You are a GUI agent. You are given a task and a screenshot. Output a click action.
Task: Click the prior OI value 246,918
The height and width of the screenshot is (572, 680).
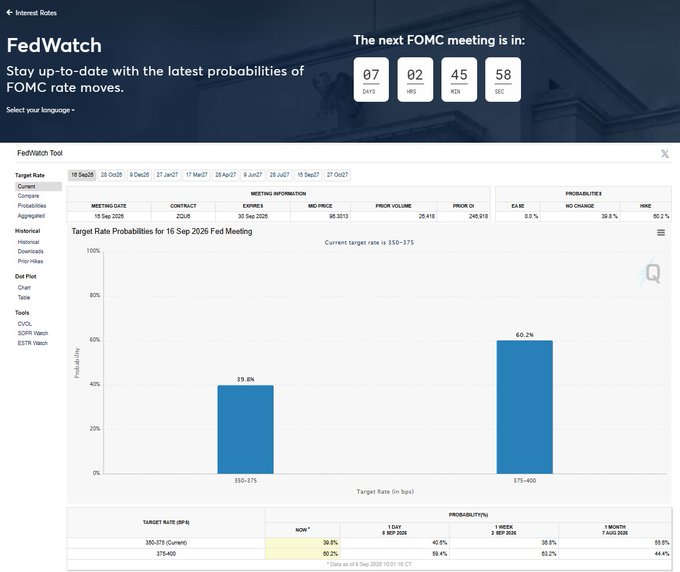point(478,216)
